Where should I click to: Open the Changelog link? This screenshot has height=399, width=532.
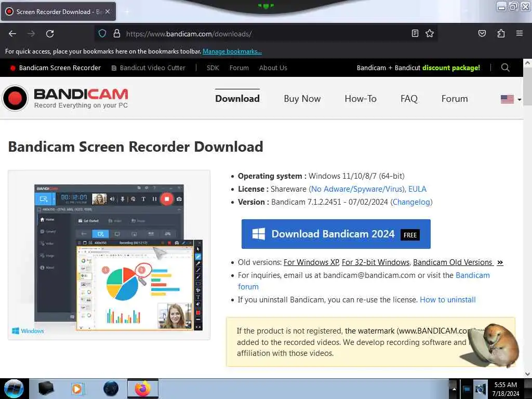(411, 202)
